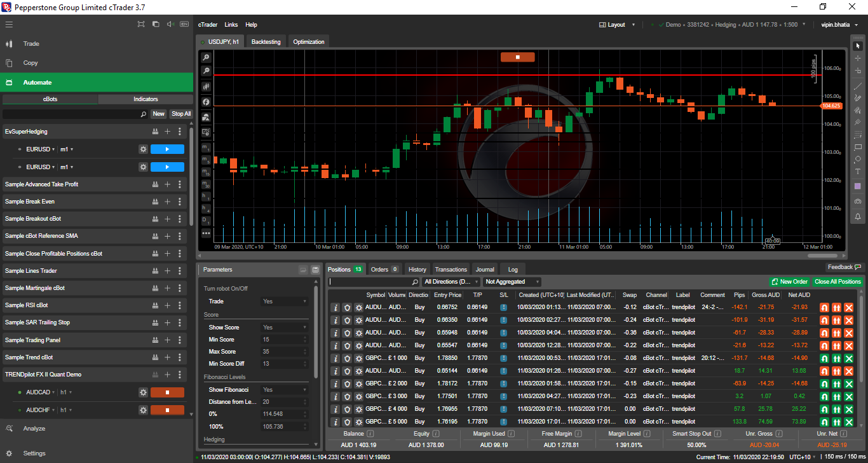This screenshot has width=868, height=463.
Task: Open the vipin.bhatia user menu
Action: click(839, 25)
